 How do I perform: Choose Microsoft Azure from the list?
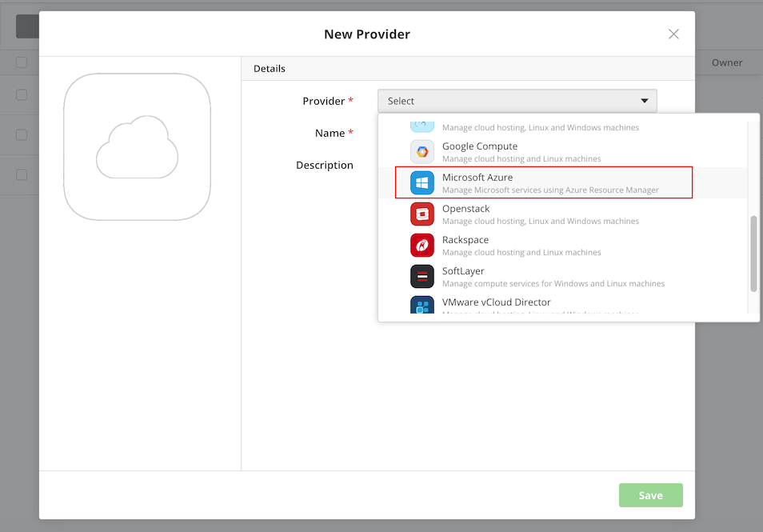(563, 183)
